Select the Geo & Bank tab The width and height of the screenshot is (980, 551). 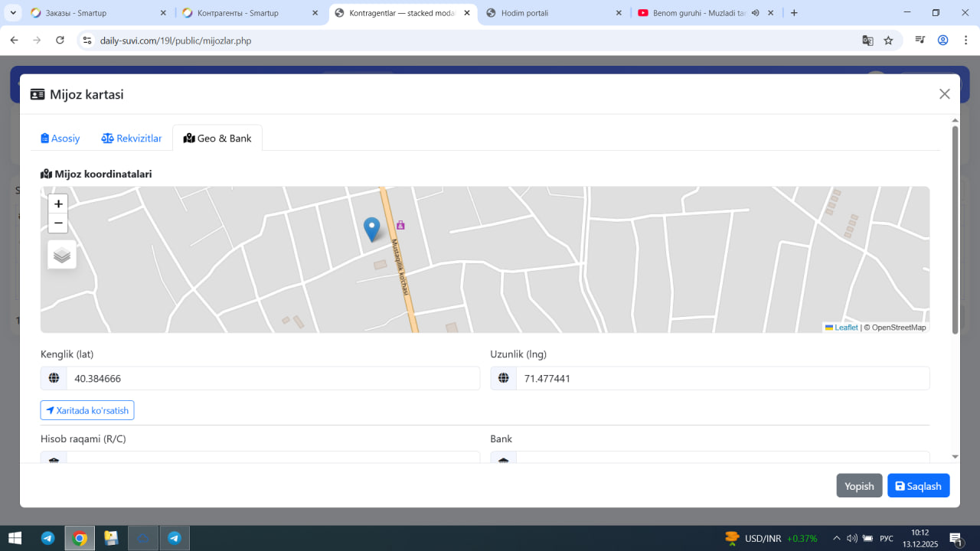[217, 139]
